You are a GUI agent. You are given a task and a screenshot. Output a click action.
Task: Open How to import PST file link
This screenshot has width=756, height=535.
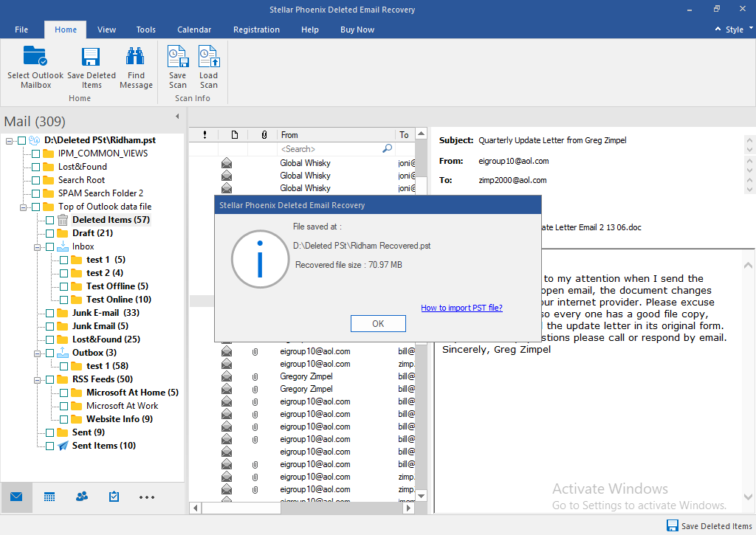click(461, 308)
